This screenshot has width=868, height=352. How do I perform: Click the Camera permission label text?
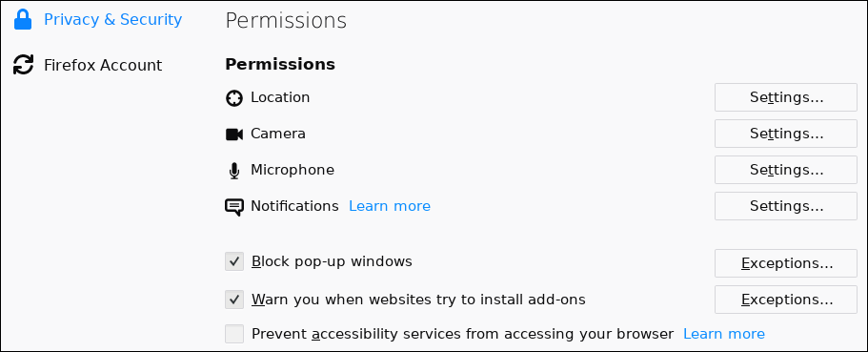(x=278, y=134)
